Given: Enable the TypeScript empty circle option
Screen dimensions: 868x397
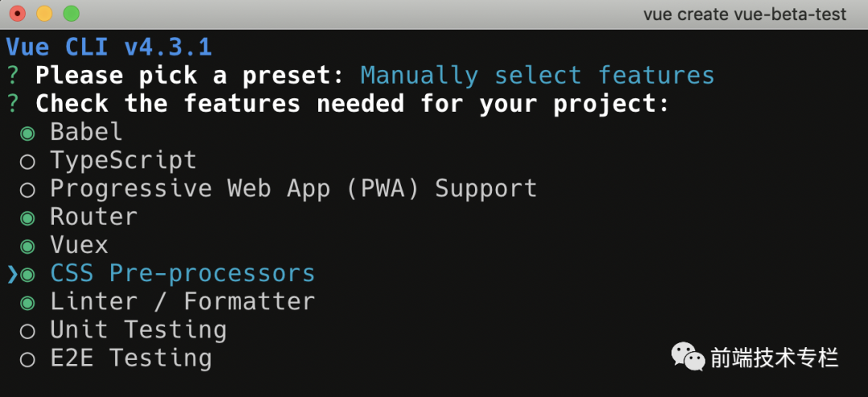Looking at the screenshot, I should [x=27, y=162].
